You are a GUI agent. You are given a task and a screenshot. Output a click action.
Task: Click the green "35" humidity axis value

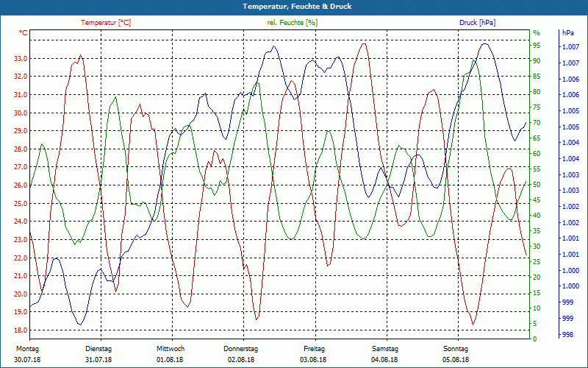point(537,231)
